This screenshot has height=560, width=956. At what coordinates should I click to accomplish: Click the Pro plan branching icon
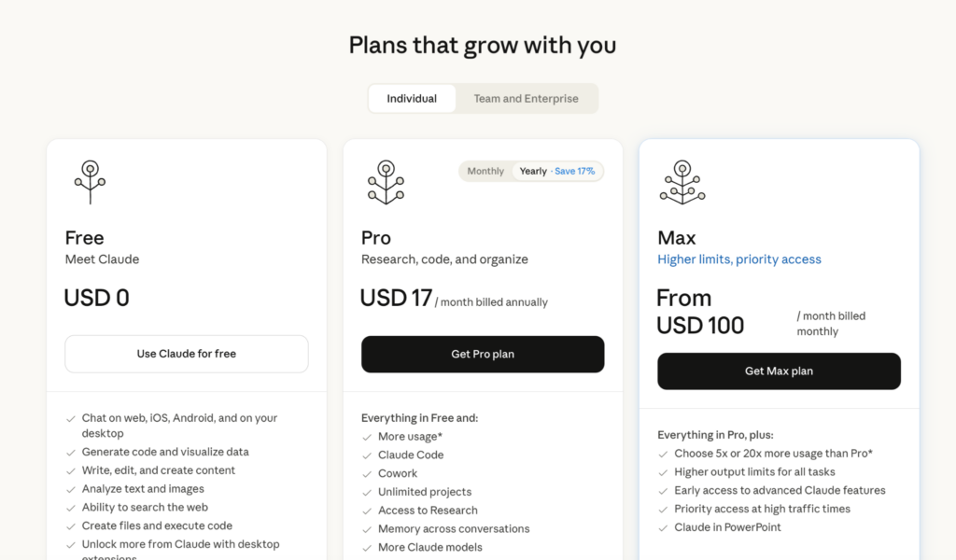(x=386, y=181)
